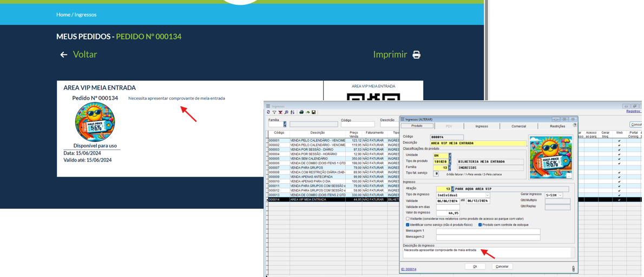Viewport: 644px width, 277px height.
Task: Click the paperclip attachment icon in dialog
Action: pyautogui.click(x=573, y=269)
